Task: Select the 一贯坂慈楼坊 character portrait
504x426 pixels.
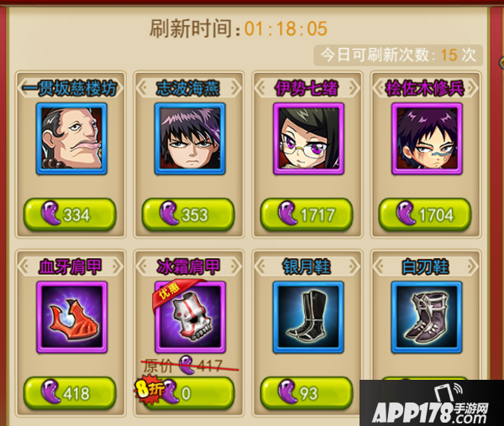Action: pyautogui.click(x=71, y=139)
